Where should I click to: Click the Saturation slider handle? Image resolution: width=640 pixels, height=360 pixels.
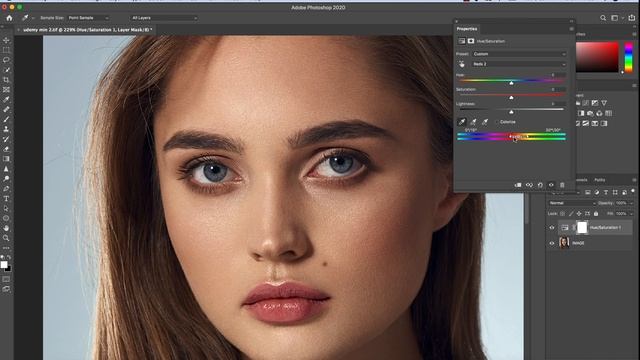click(511, 98)
